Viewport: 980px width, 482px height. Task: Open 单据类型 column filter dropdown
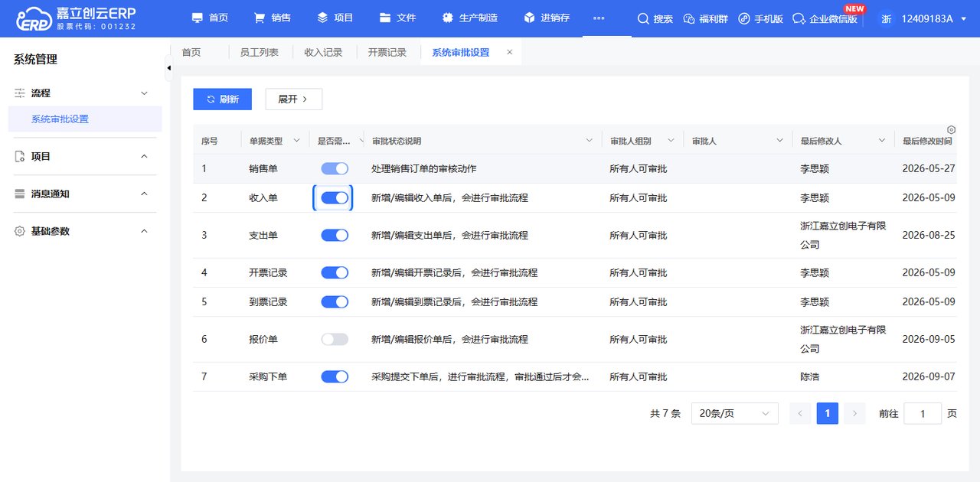(x=297, y=141)
